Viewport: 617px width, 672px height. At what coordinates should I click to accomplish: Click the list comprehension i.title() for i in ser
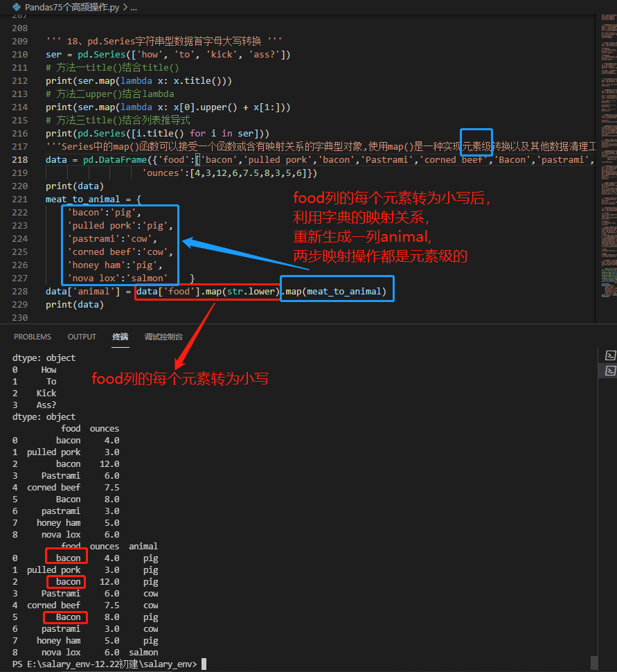pyautogui.click(x=195, y=134)
